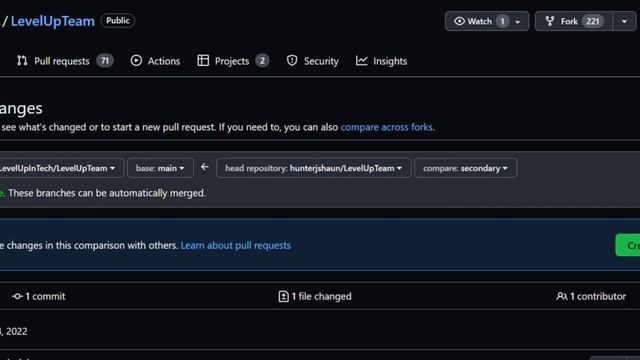The image size is (640, 360).
Task: Click the Watch count badge showing 1
Action: click(x=502, y=21)
